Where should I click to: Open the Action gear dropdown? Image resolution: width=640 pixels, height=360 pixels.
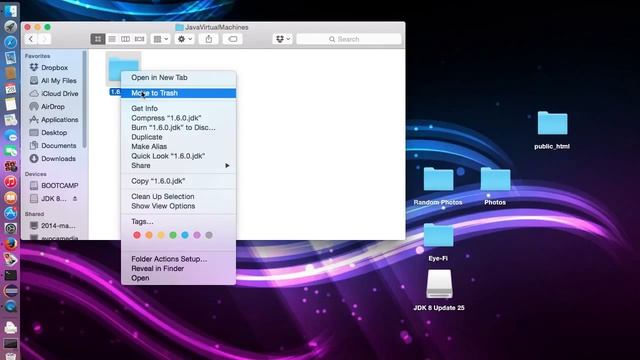click(x=184, y=39)
